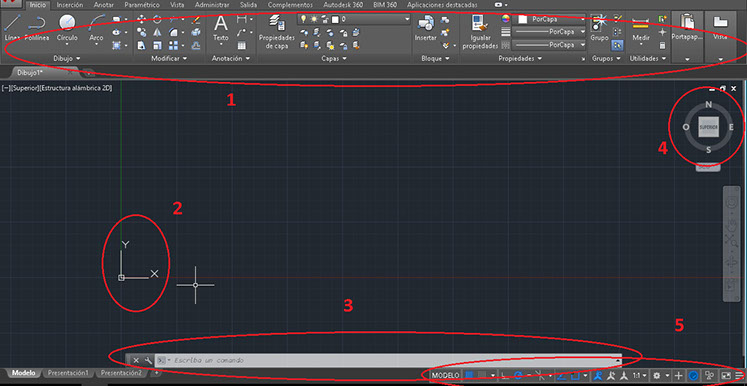Screen dimensions: 747x386
Task: Expand the Utilidades panel
Action: pyautogui.click(x=648, y=58)
